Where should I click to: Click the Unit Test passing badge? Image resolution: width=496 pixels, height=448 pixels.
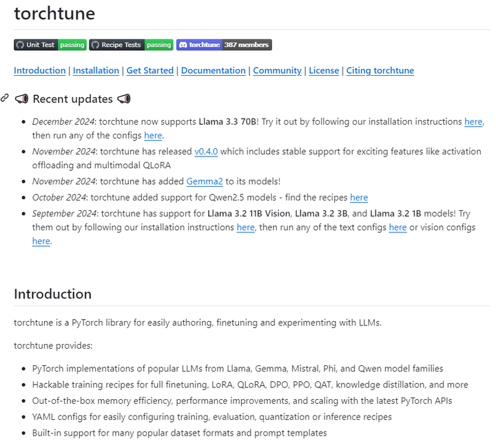click(x=50, y=45)
